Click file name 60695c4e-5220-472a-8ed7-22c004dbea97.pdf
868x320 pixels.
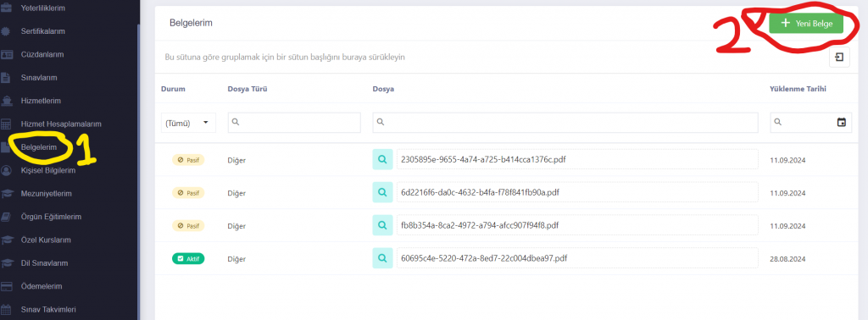[x=484, y=257]
